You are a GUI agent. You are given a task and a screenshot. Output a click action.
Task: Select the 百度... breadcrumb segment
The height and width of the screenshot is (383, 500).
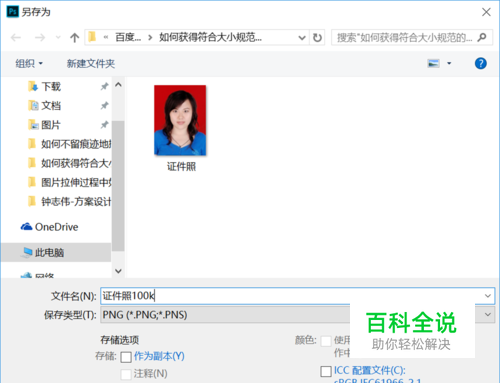(x=128, y=37)
